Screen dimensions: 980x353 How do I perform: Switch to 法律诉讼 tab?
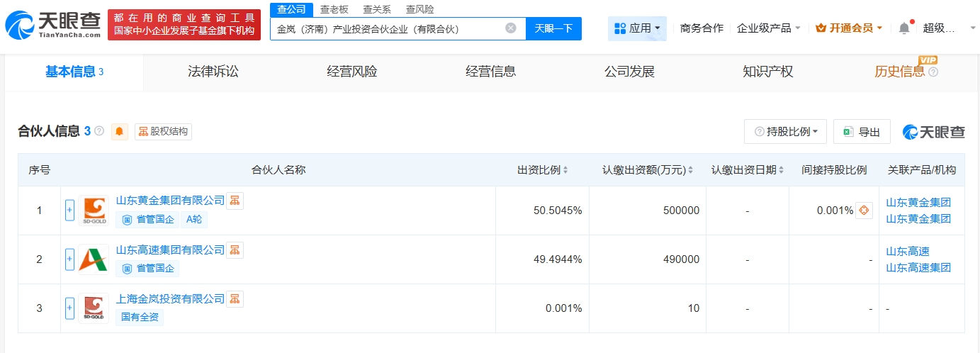[213, 72]
